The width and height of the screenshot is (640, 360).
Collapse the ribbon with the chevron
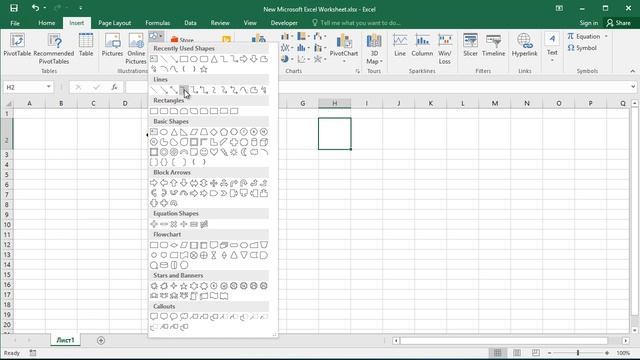[x=633, y=71]
